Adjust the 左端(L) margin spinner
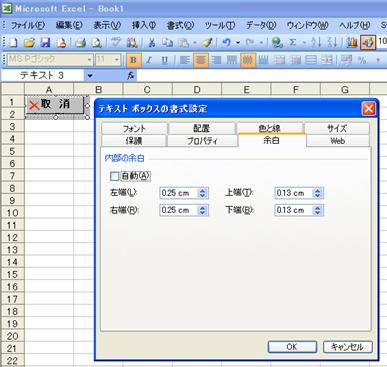387x367 pixels. [x=202, y=193]
